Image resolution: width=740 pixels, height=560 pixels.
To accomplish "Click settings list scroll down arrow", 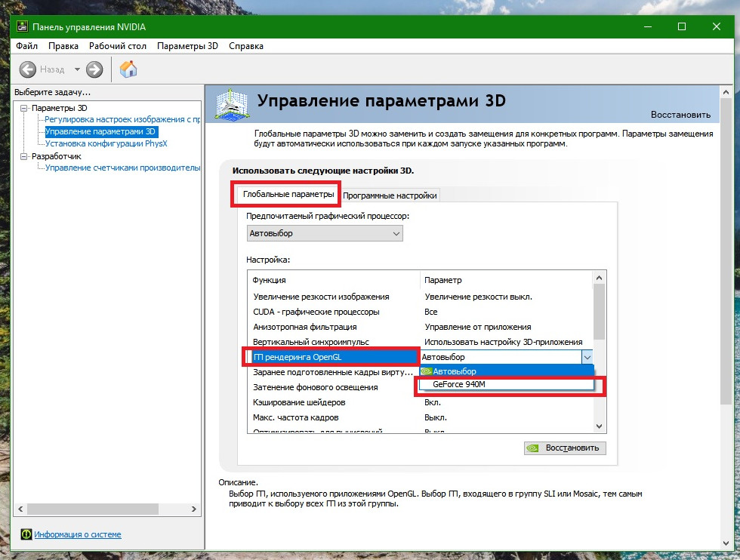I will (x=600, y=426).
